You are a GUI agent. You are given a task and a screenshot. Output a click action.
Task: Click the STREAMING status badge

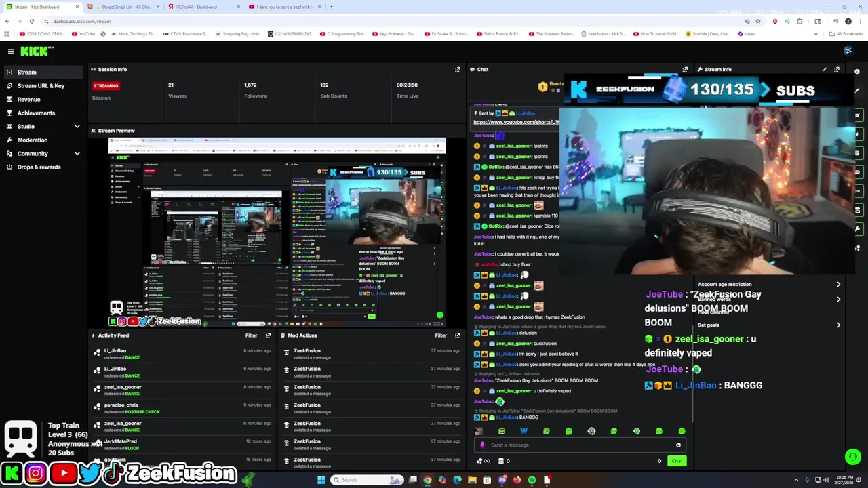106,86
